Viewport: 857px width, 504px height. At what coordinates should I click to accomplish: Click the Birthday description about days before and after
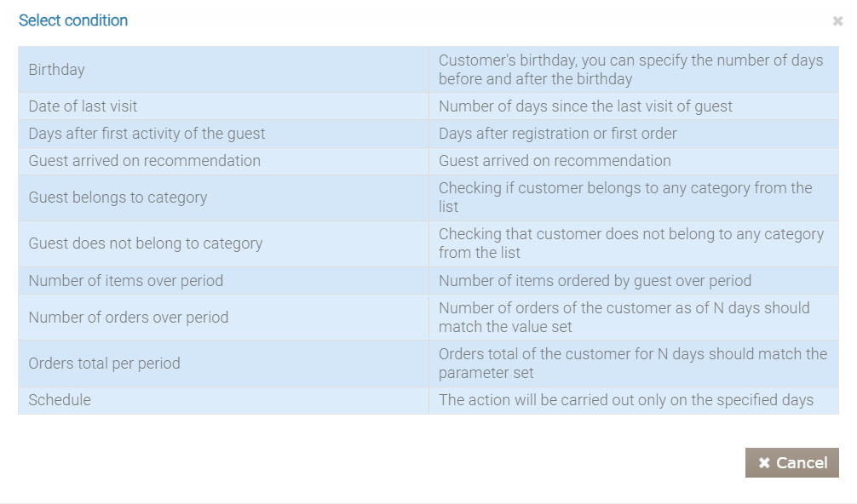(630, 70)
